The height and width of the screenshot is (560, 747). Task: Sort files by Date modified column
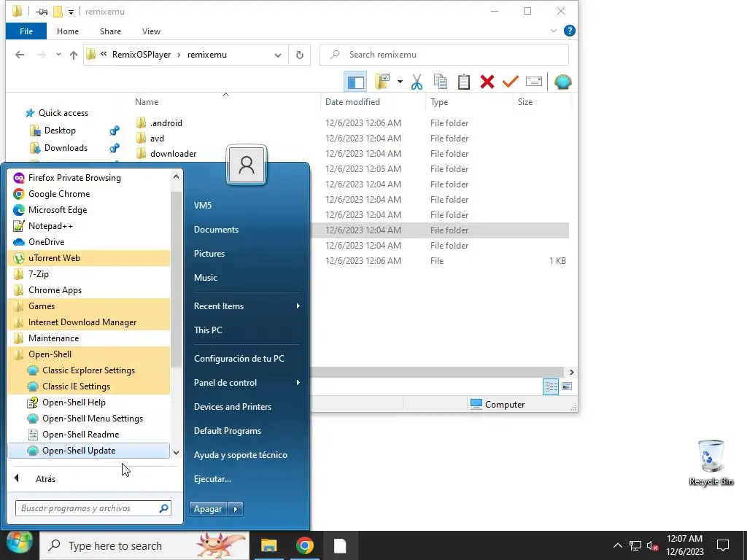(x=352, y=102)
